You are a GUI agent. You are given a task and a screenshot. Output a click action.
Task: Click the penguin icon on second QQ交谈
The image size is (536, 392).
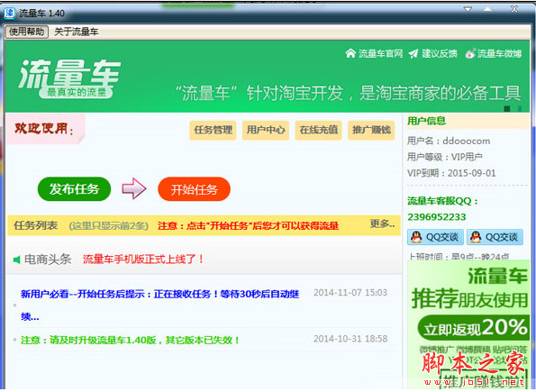(x=476, y=237)
